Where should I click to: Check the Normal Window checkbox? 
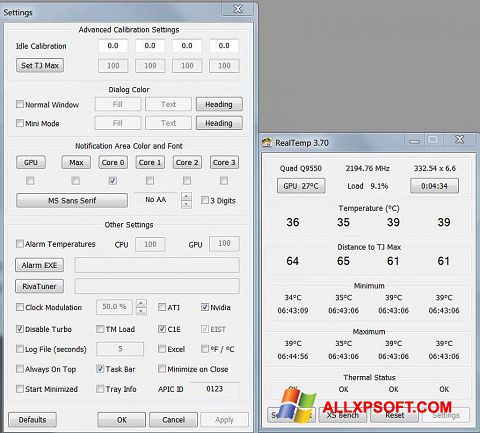[20, 104]
